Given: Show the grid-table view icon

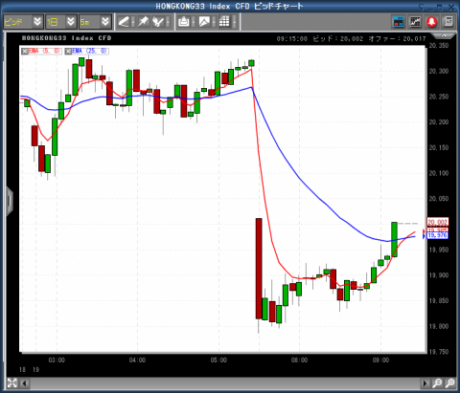Looking at the screenshot, I should (x=224, y=22).
